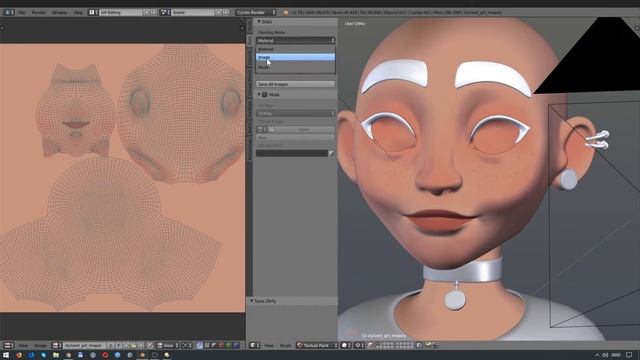Open the UV editor View mode dropdown
The image size is (640, 360).
coord(168,345)
